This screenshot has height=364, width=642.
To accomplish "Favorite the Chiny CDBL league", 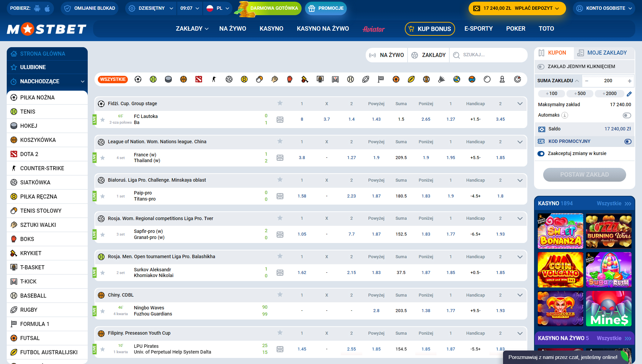I will pyautogui.click(x=280, y=295).
